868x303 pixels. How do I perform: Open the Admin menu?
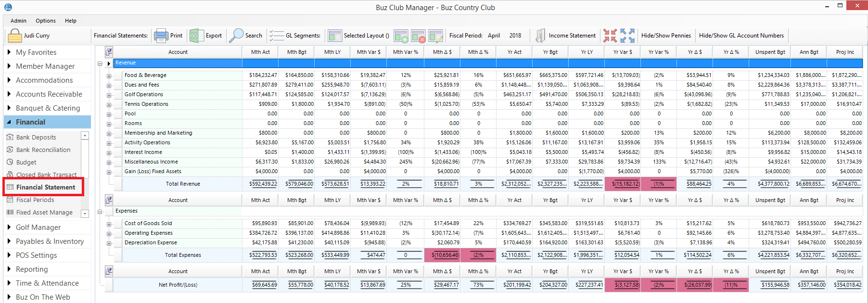[x=18, y=21]
